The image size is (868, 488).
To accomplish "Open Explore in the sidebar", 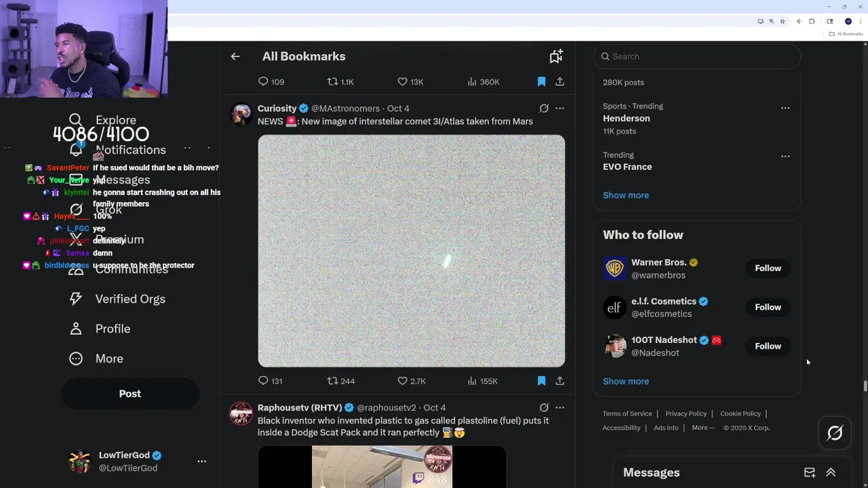I will point(103,120).
